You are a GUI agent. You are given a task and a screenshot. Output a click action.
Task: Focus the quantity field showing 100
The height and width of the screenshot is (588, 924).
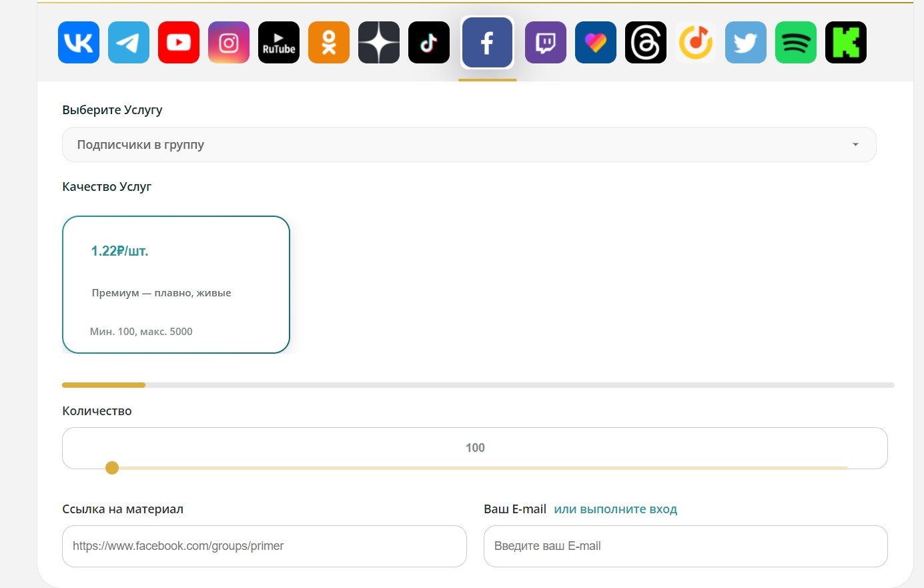tap(475, 448)
